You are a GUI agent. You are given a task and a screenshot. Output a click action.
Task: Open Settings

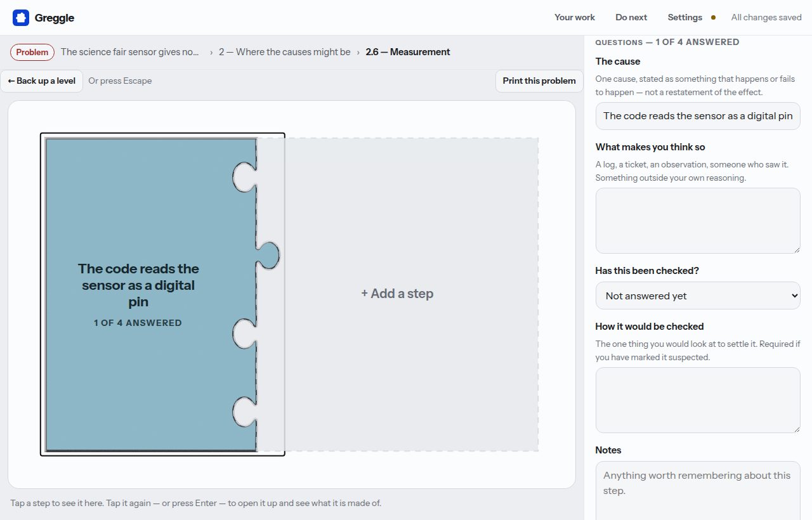click(684, 18)
